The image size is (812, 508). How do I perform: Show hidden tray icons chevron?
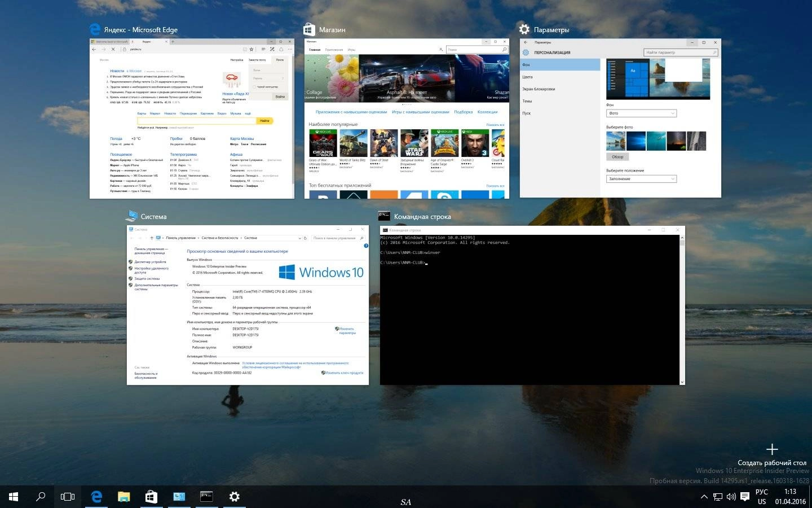click(704, 497)
